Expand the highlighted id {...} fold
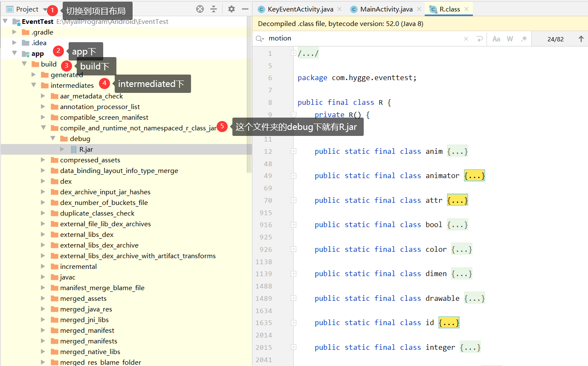 (x=449, y=323)
